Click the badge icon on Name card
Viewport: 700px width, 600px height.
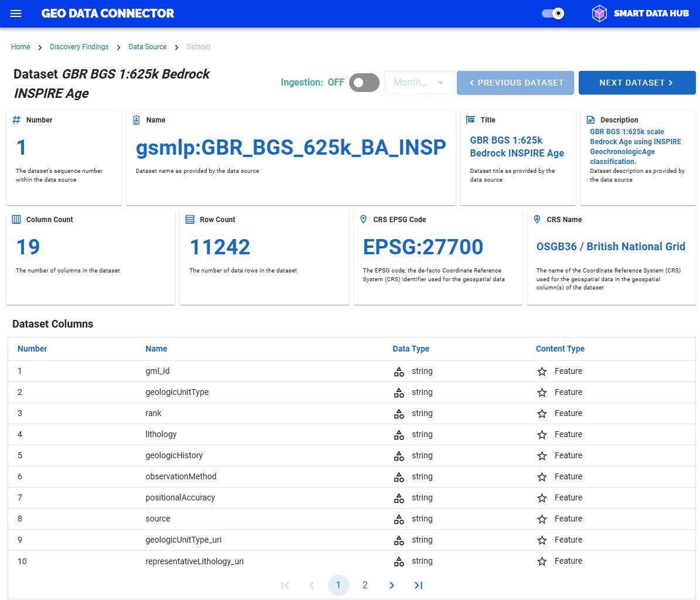pyautogui.click(x=136, y=120)
